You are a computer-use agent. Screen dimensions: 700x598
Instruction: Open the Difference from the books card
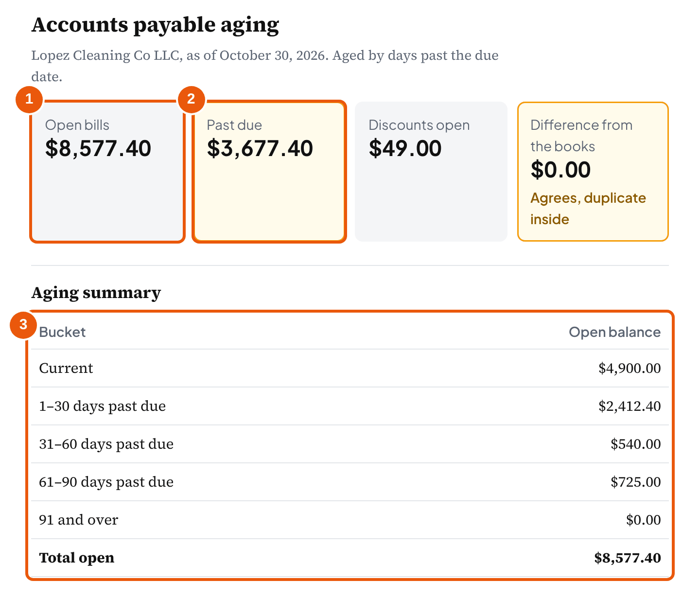coord(593,172)
